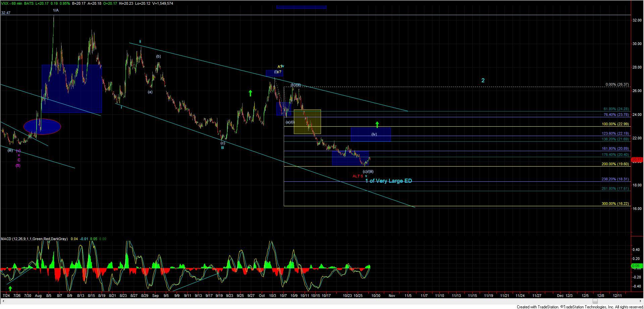Click the 32.00 price axis label
Screen dimensions: 644x309
637,20
